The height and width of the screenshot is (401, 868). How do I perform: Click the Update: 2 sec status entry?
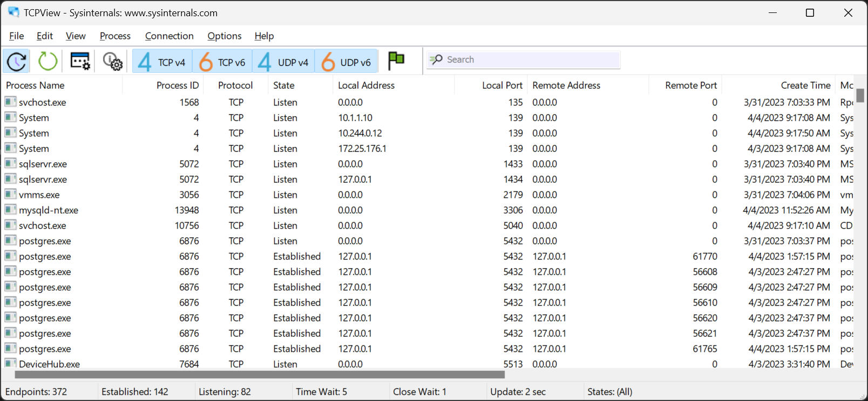click(518, 392)
